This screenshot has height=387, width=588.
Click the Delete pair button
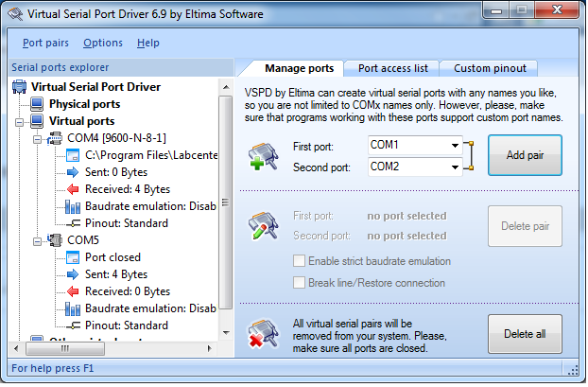point(525,226)
